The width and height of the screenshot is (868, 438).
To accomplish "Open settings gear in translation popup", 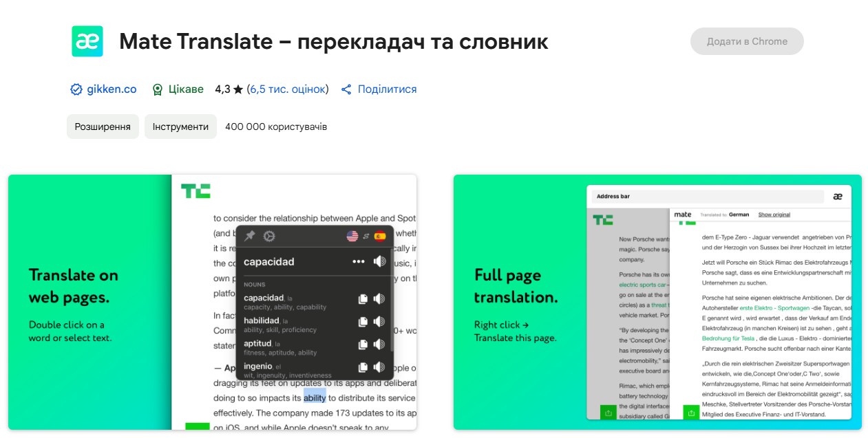I will tap(269, 236).
